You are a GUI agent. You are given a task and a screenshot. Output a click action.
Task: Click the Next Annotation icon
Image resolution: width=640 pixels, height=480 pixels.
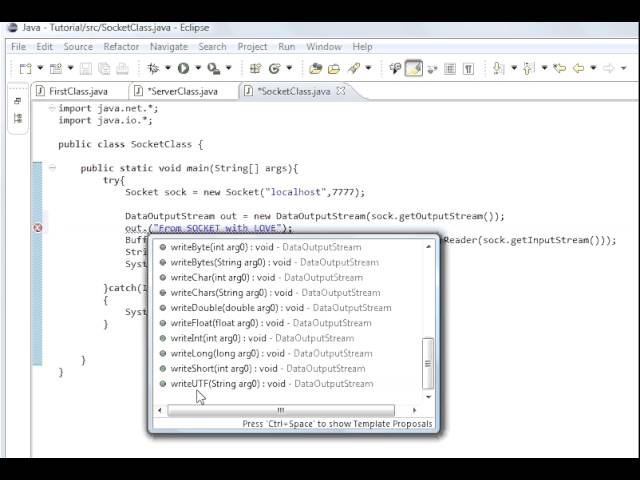(498, 68)
